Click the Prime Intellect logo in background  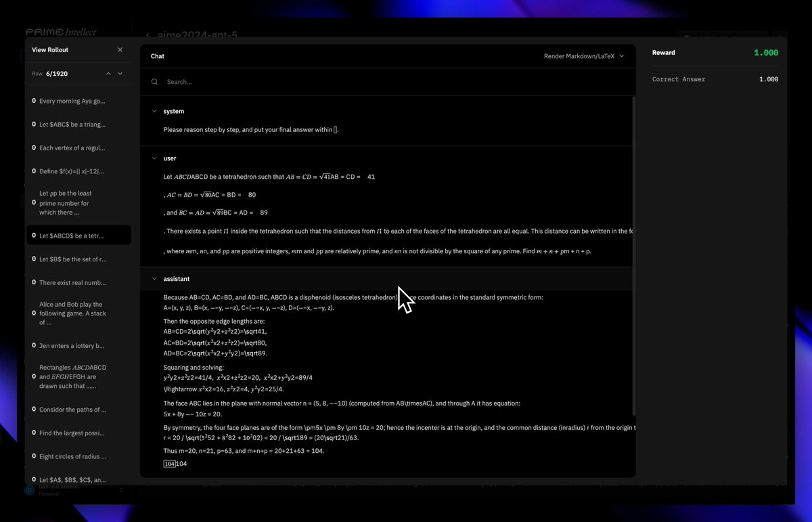point(61,32)
